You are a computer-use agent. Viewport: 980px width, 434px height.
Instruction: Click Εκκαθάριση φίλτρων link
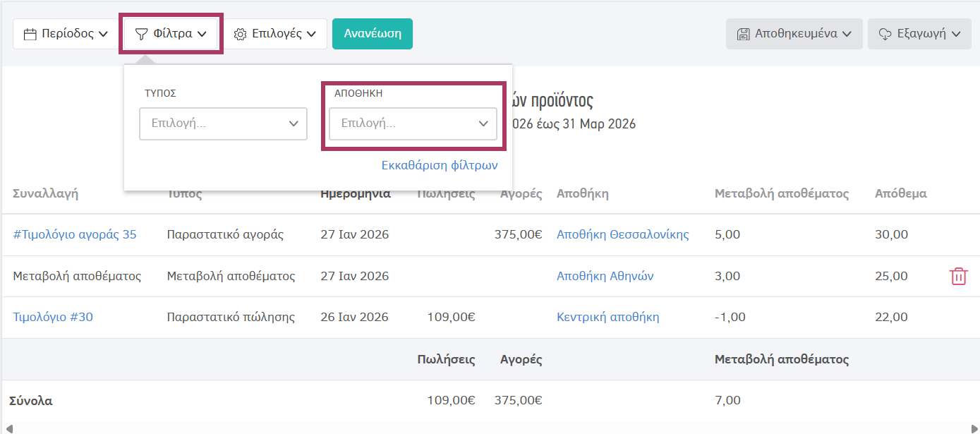pos(439,165)
